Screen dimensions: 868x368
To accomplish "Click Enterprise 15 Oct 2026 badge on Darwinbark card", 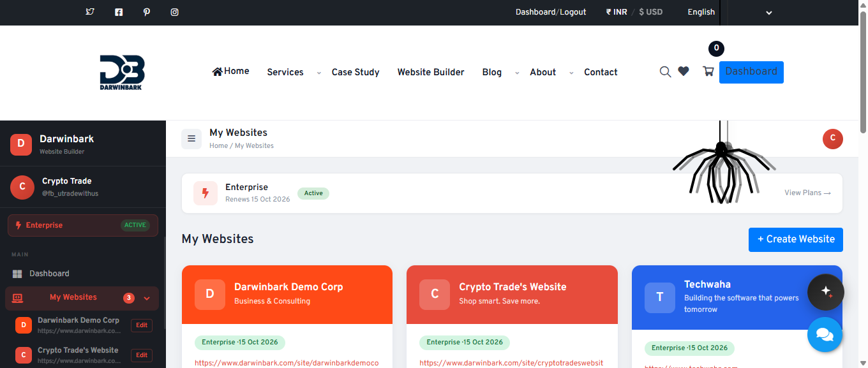I will (x=240, y=342).
